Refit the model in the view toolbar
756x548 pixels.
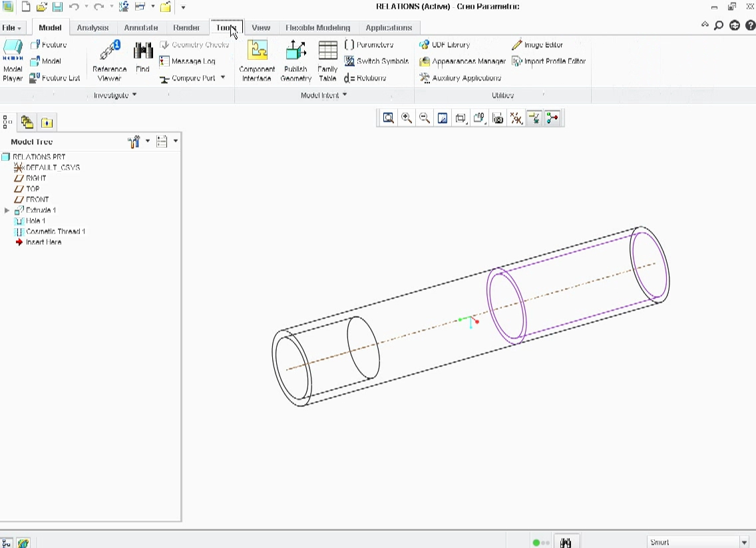click(x=389, y=118)
